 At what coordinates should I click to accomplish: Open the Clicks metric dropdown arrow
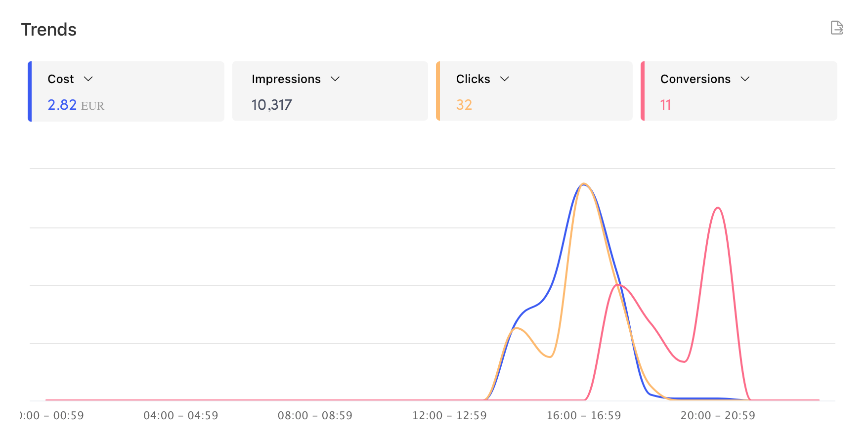click(505, 79)
